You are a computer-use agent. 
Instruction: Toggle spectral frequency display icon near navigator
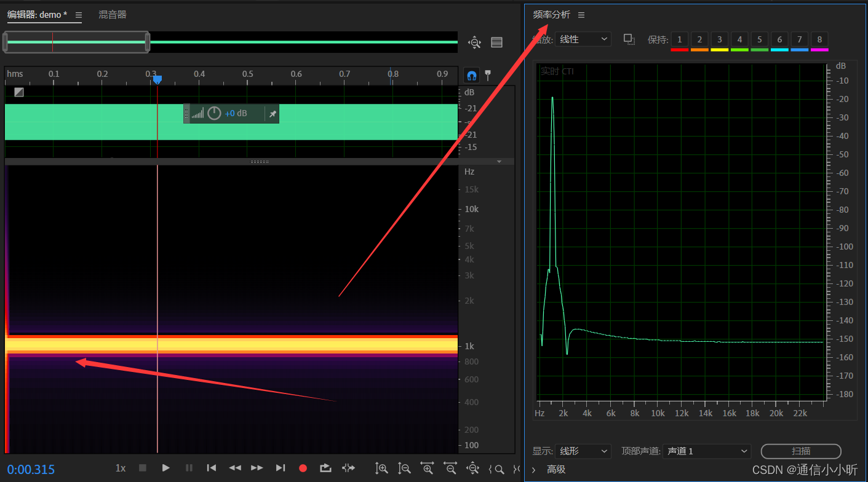click(x=496, y=42)
